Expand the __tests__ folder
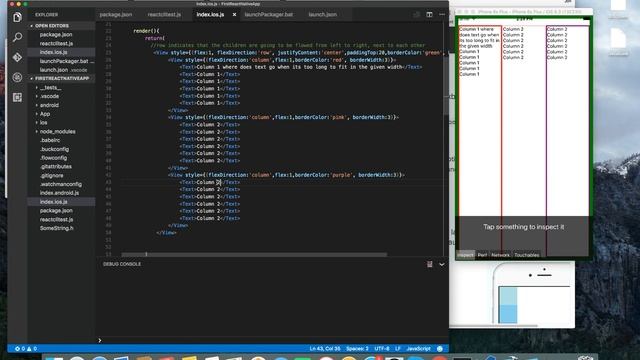Screen dimensions: 640x360 51,88
